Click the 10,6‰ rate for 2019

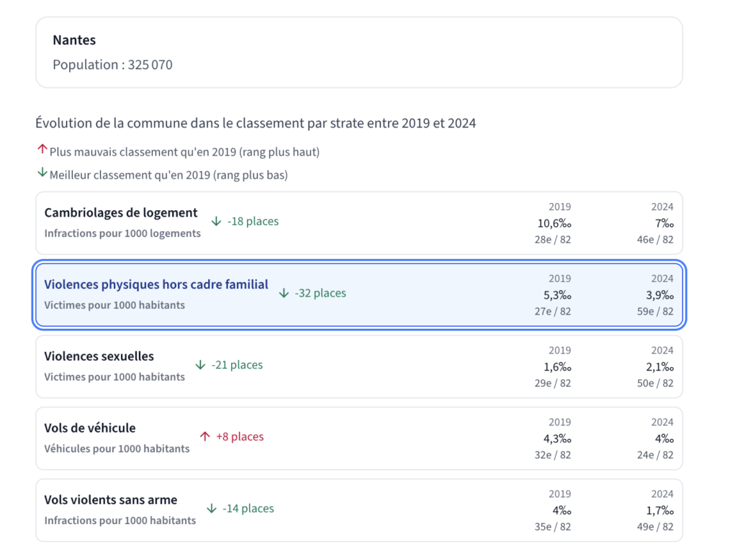(554, 223)
